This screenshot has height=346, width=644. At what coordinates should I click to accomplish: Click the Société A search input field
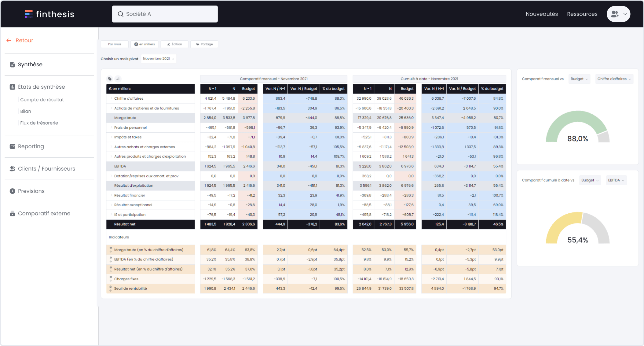165,14
